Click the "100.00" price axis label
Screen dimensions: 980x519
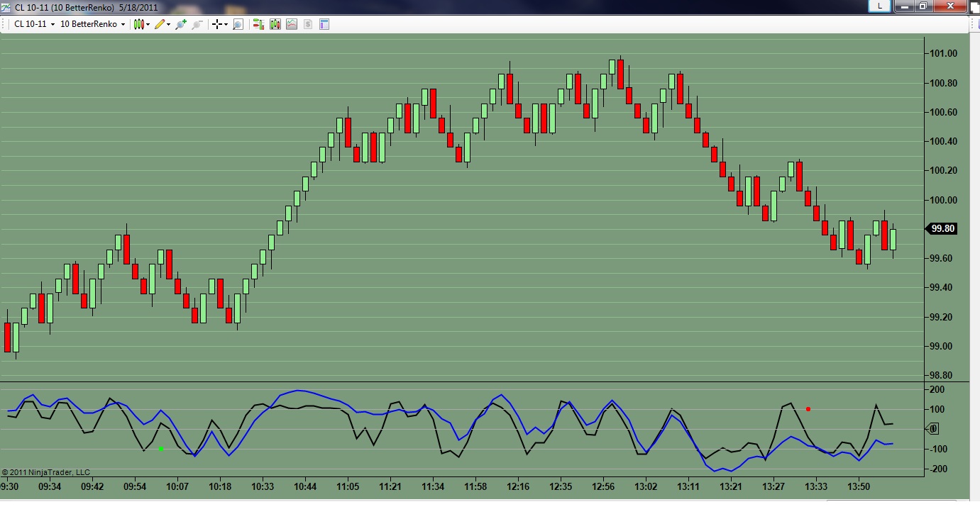click(942, 201)
